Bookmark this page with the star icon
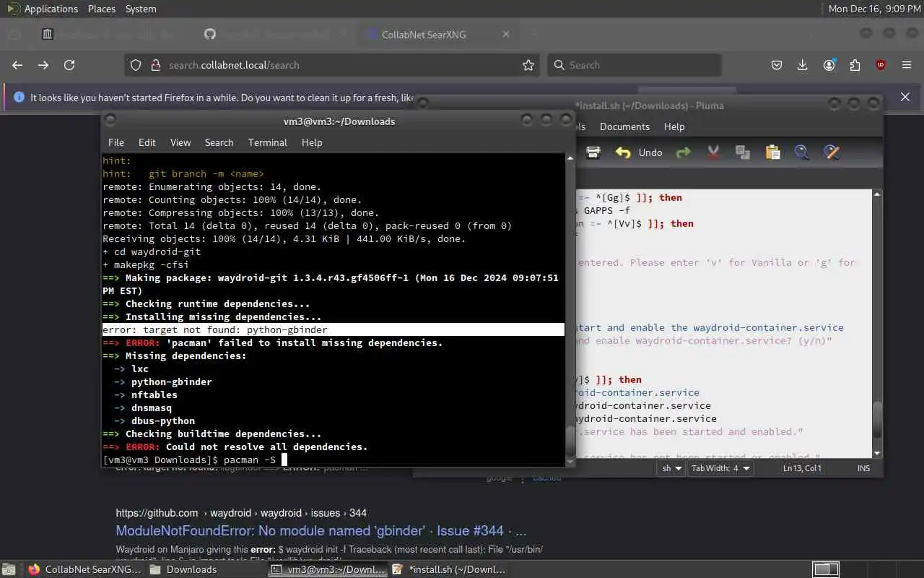The width and height of the screenshot is (924, 578). pos(528,65)
